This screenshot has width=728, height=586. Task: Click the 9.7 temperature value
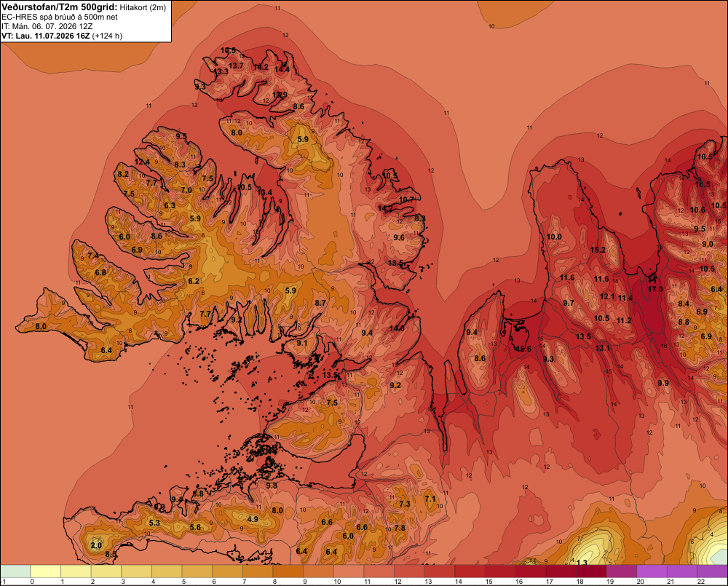pos(569,303)
